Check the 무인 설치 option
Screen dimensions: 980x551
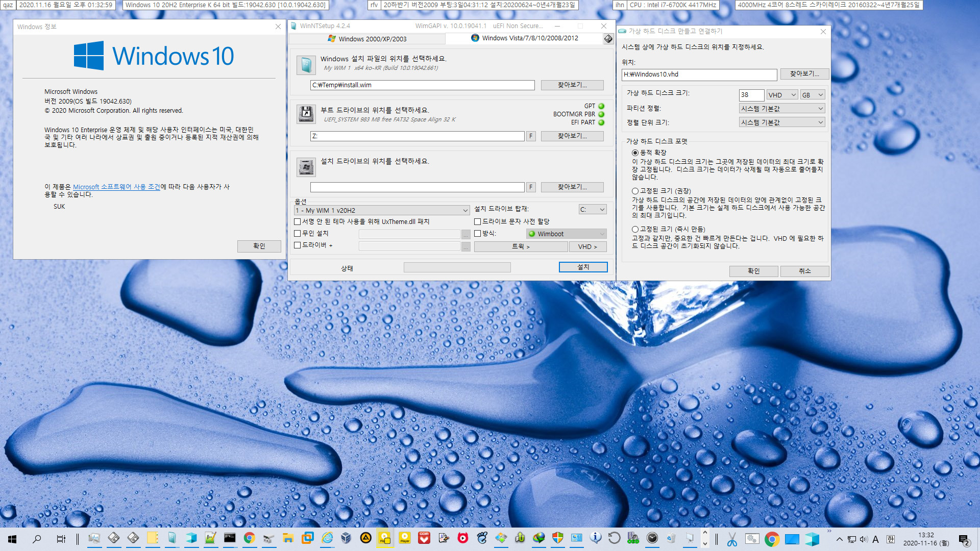[297, 234]
